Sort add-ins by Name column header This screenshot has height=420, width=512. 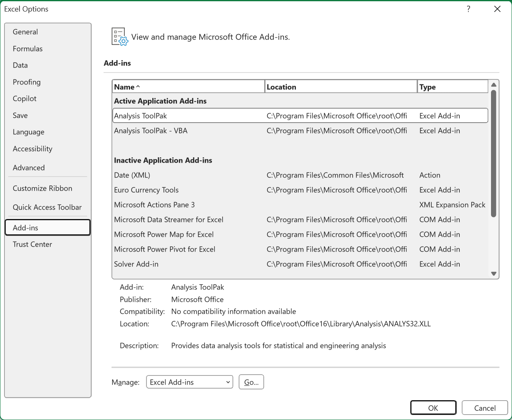[x=188, y=87]
